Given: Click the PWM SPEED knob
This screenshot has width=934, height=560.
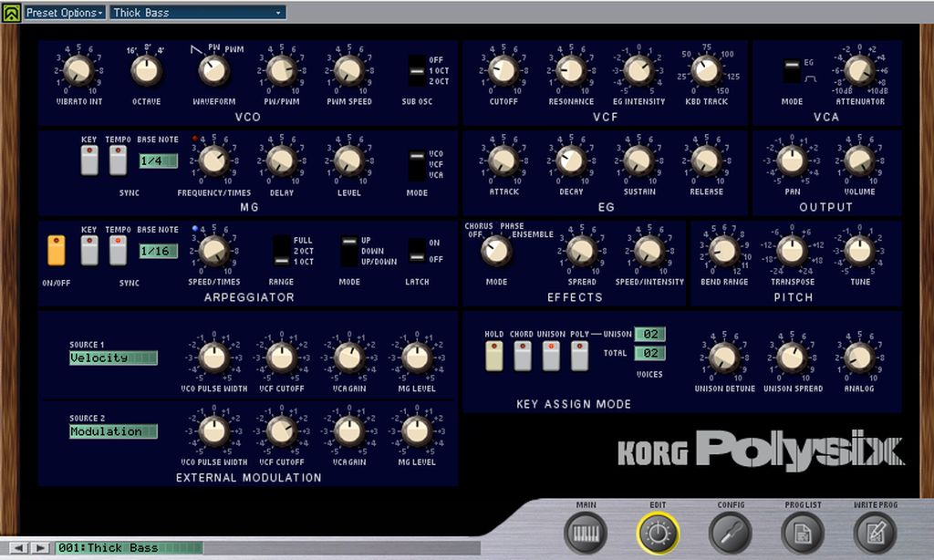Looking at the screenshot, I should 349,70.
